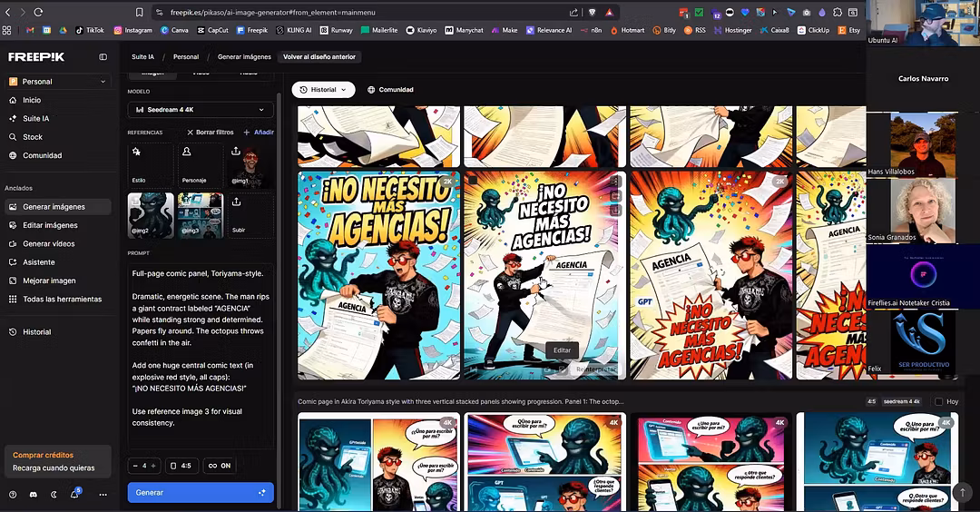980x512 pixels.
Task: Click the Personaje reference icon slot
Action: 200,165
